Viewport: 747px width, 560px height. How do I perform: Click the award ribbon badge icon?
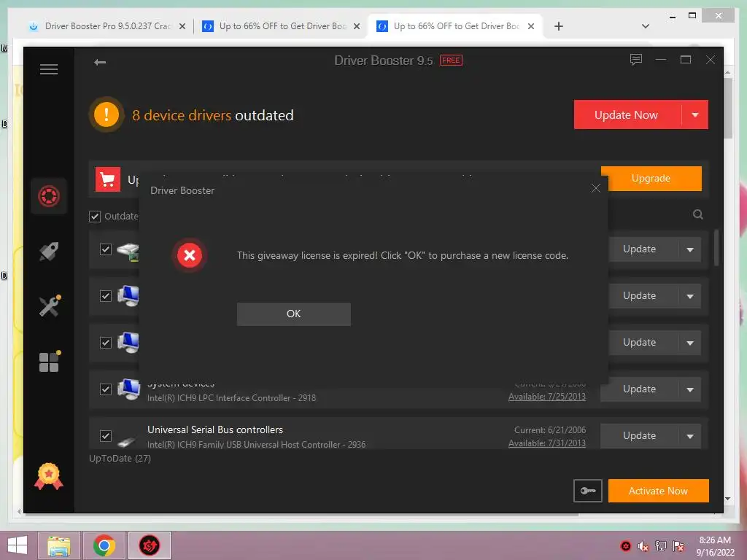point(49,476)
